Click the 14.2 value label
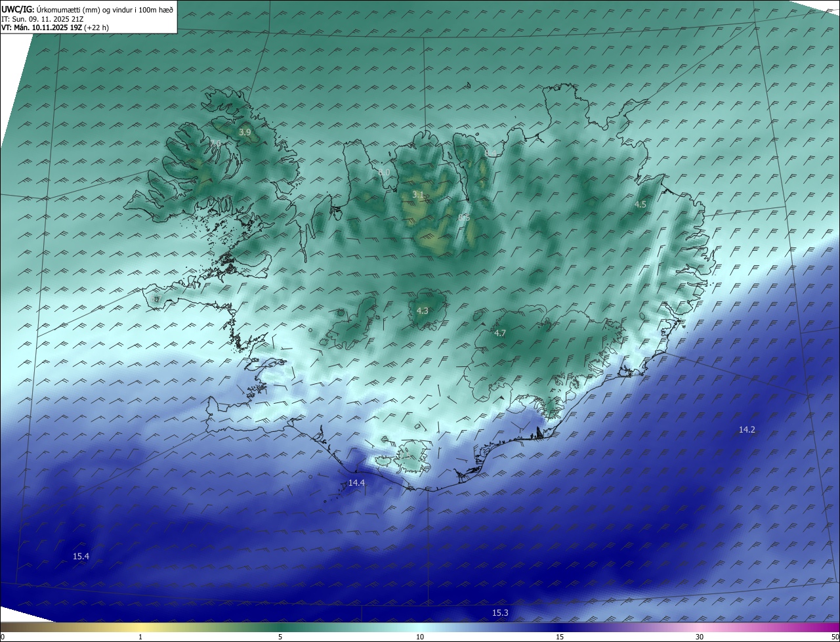The height and width of the screenshot is (642, 840). tap(747, 429)
